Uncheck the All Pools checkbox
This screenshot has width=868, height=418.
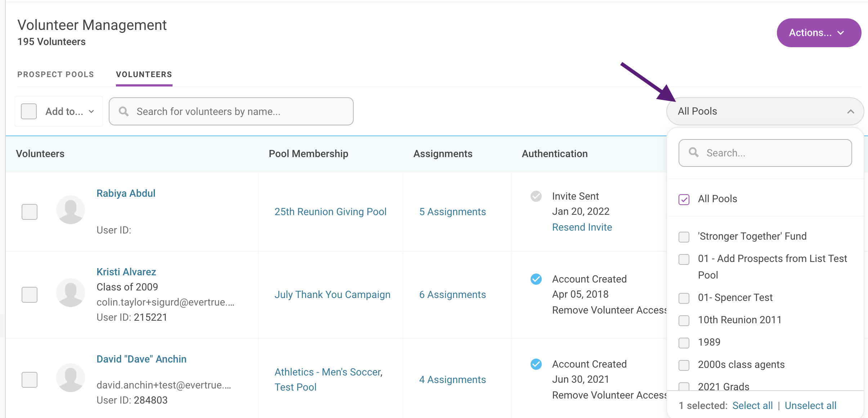(684, 199)
